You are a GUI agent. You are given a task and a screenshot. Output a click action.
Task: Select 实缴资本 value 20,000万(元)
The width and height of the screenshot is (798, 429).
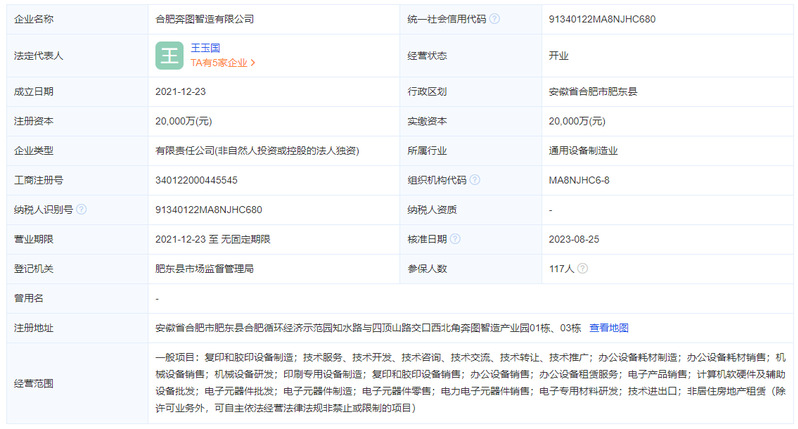pos(577,121)
